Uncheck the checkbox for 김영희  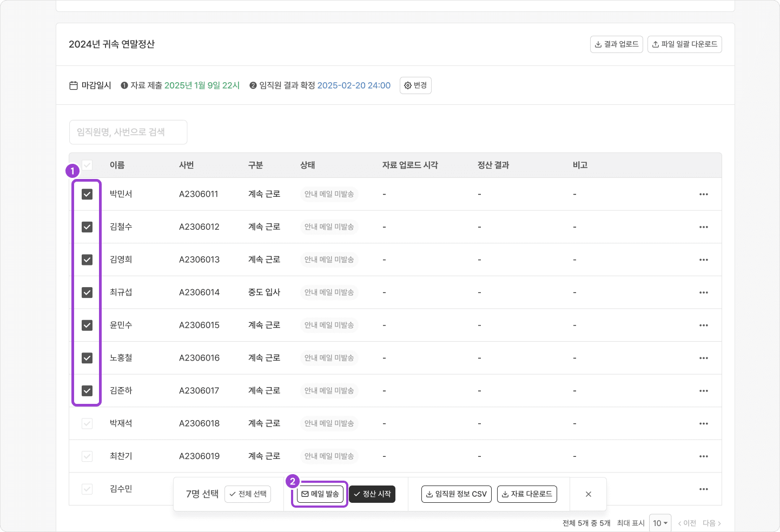(x=87, y=260)
